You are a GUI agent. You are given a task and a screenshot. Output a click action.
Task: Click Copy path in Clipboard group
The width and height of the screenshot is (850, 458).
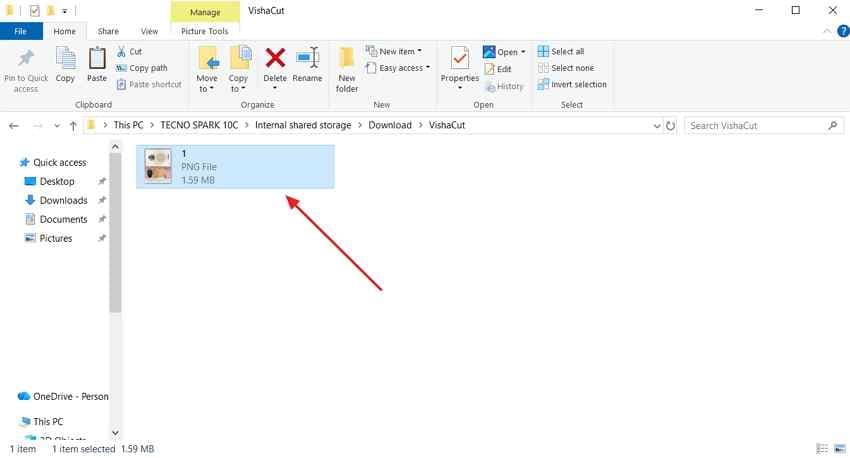(x=142, y=68)
